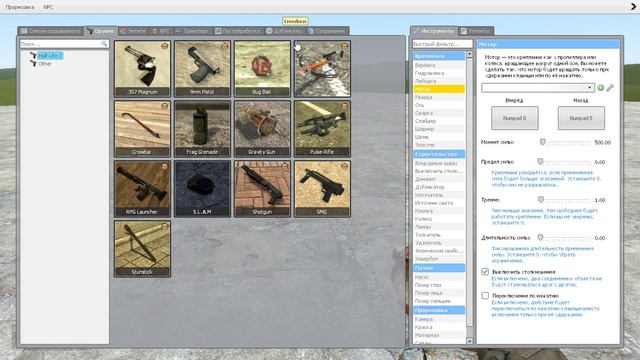Collapse the Прорисовка tool category header
This screenshot has width=640, height=360.
(x=439, y=310)
